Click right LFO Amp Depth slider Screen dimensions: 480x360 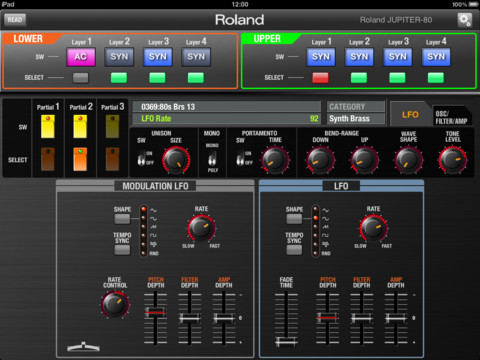click(396, 318)
